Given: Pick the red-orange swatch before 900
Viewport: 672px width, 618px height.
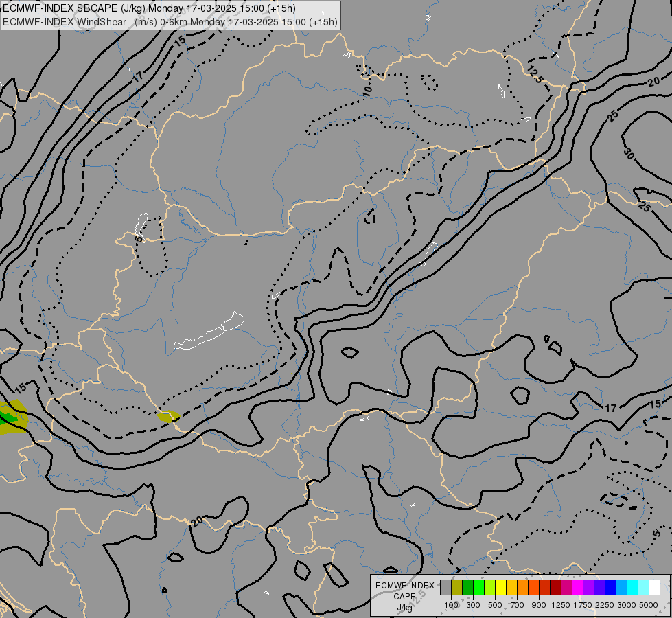Looking at the screenshot, I should point(533,587).
